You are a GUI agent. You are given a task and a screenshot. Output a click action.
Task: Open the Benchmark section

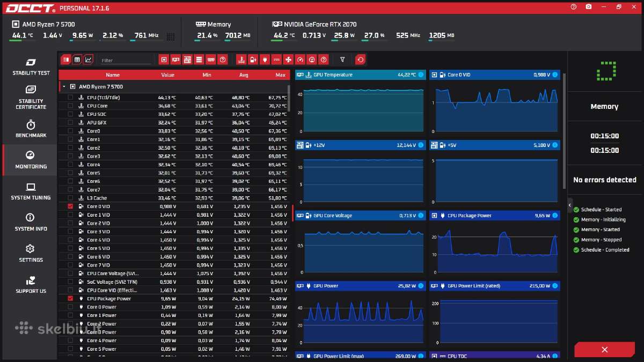[x=31, y=129]
